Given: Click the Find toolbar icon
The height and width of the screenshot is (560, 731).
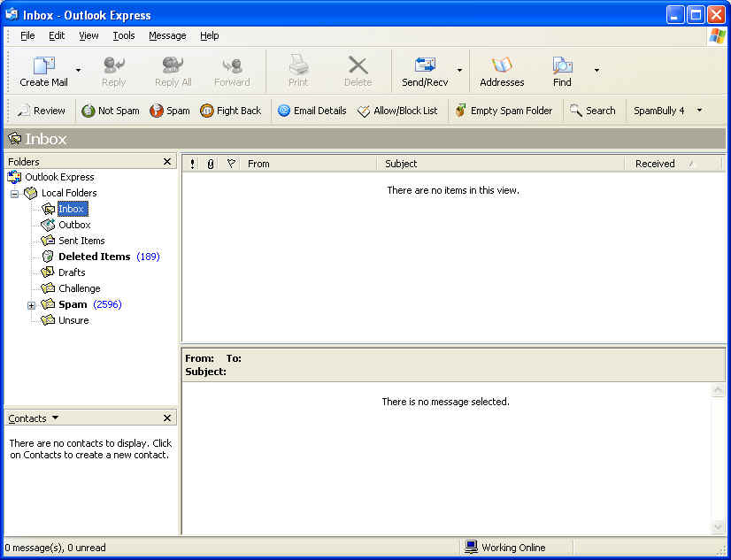Looking at the screenshot, I should tap(562, 72).
